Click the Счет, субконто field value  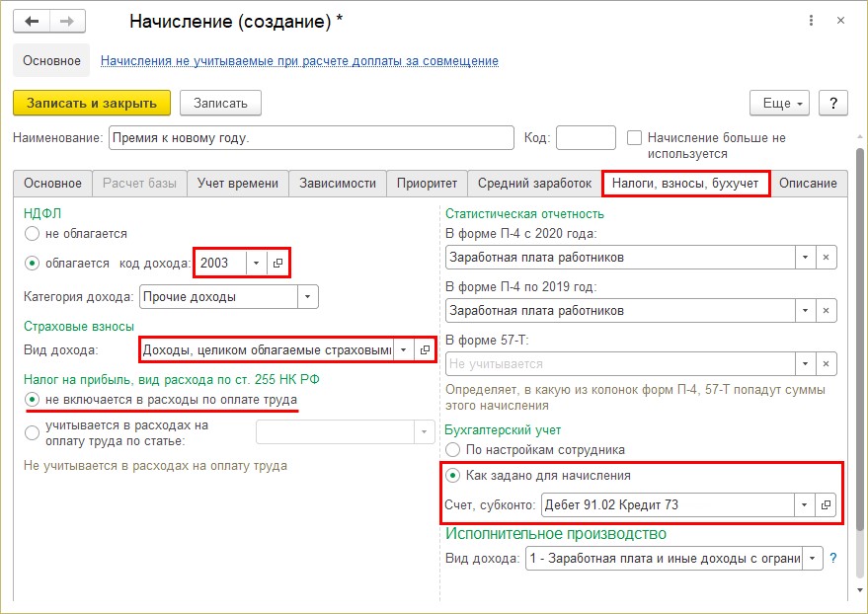pyautogui.click(x=668, y=504)
